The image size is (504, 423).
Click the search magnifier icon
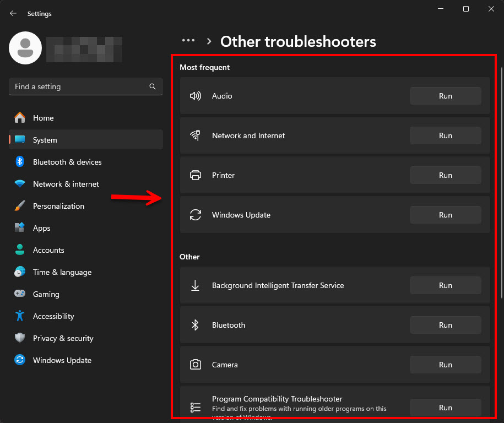pyautogui.click(x=153, y=86)
